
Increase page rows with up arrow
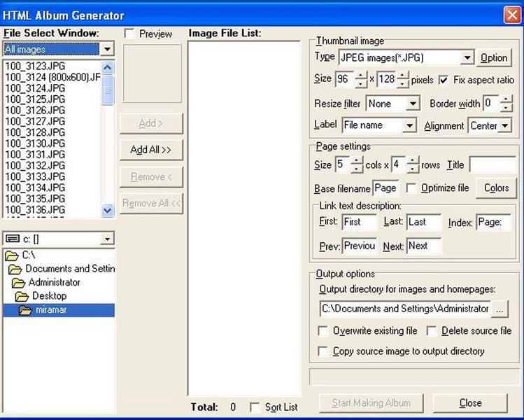pos(413,160)
